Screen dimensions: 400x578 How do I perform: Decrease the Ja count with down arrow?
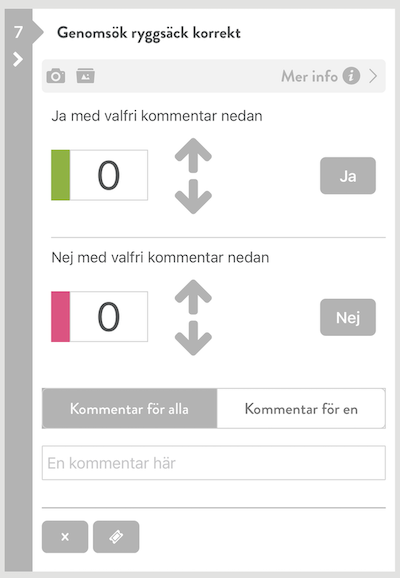(x=193, y=196)
